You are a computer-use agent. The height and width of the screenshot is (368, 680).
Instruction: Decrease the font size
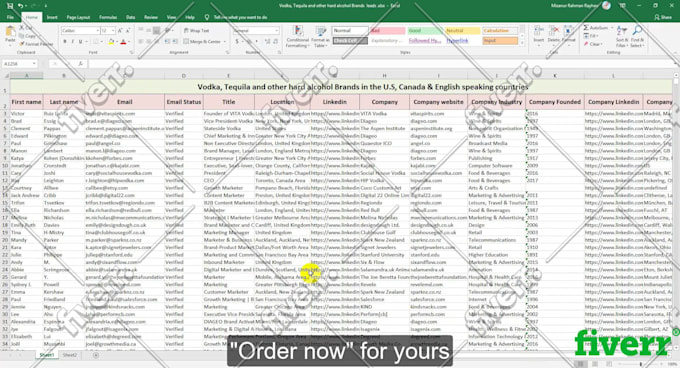[x=128, y=31]
